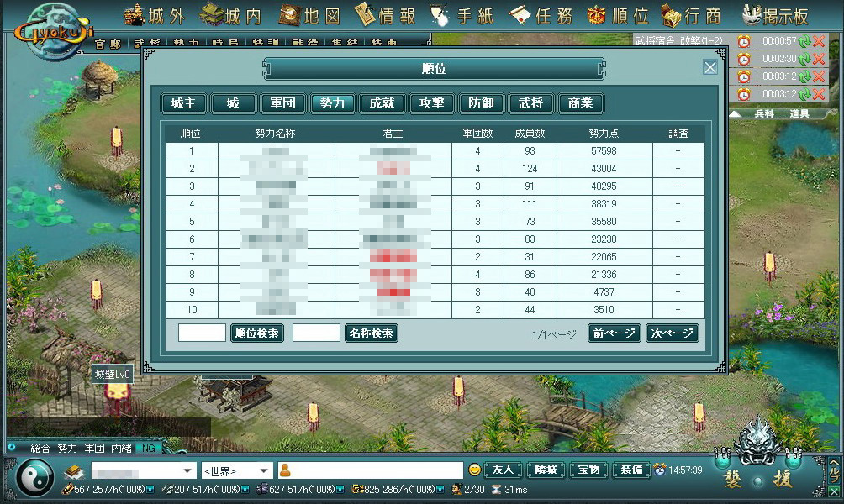Go to next page with 次ページ
The height and width of the screenshot is (504, 844).
click(673, 333)
